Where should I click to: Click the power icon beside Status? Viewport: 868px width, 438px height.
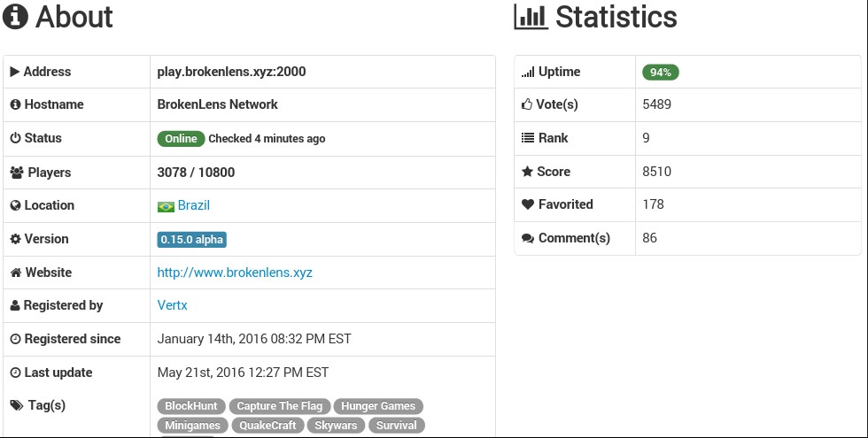point(16,138)
